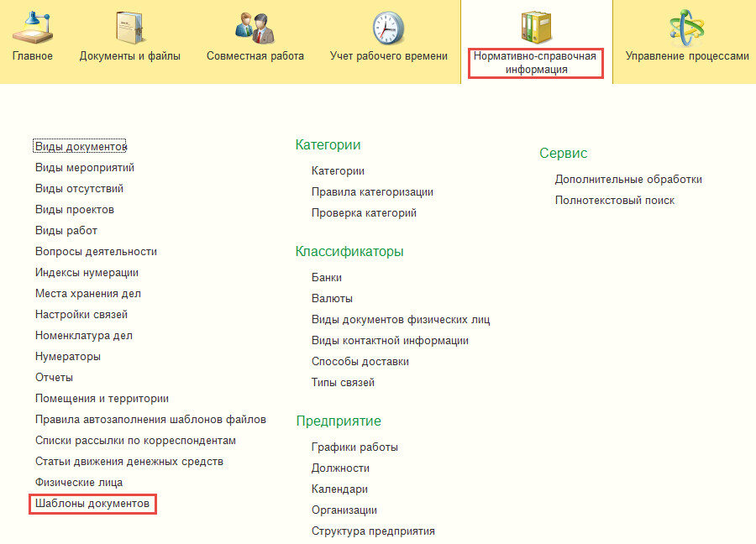The image size is (756, 544).
Task: Click the two people icon for Совместная работа
Action: [x=255, y=28]
